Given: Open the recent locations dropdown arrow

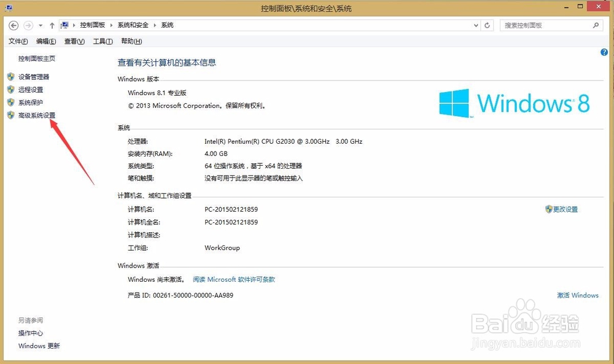Looking at the screenshot, I should pos(41,26).
